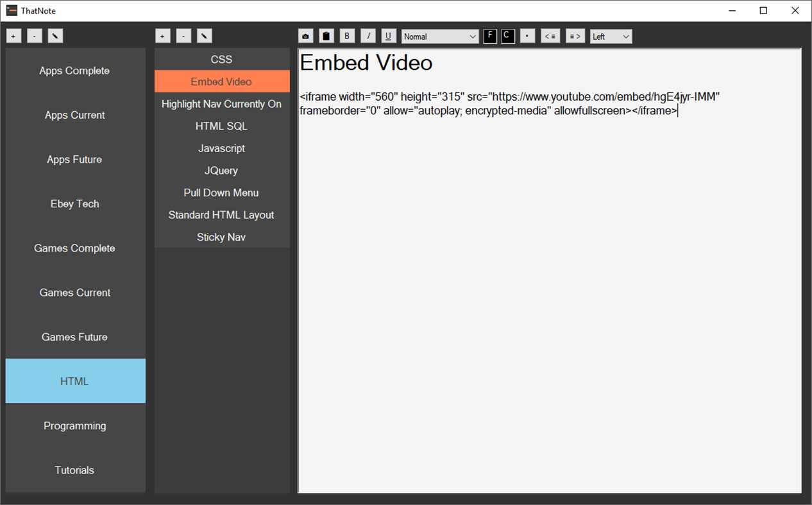Switch to the CSS note
This screenshot has height=505, width=812.
click(x=221, y=59)
